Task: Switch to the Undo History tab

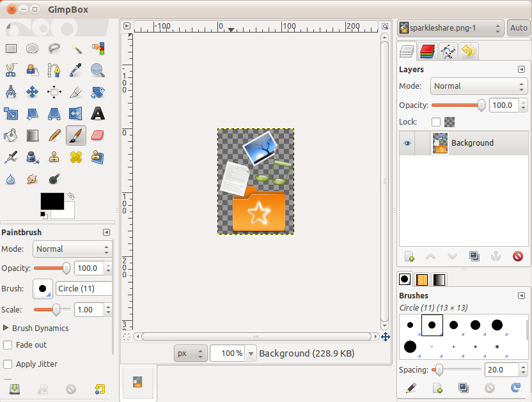Action: pos(469,51)
